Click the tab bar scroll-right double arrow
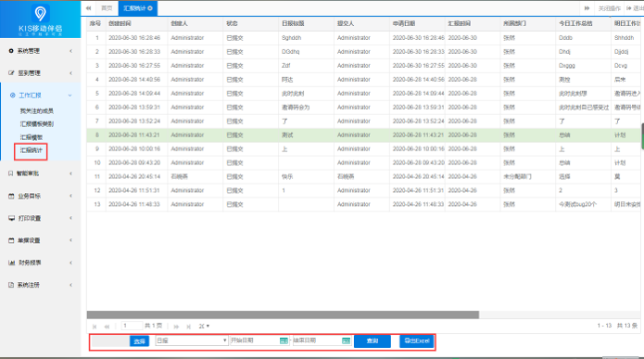This screenshot has width=644, height=359. click(x=587, y=8)
